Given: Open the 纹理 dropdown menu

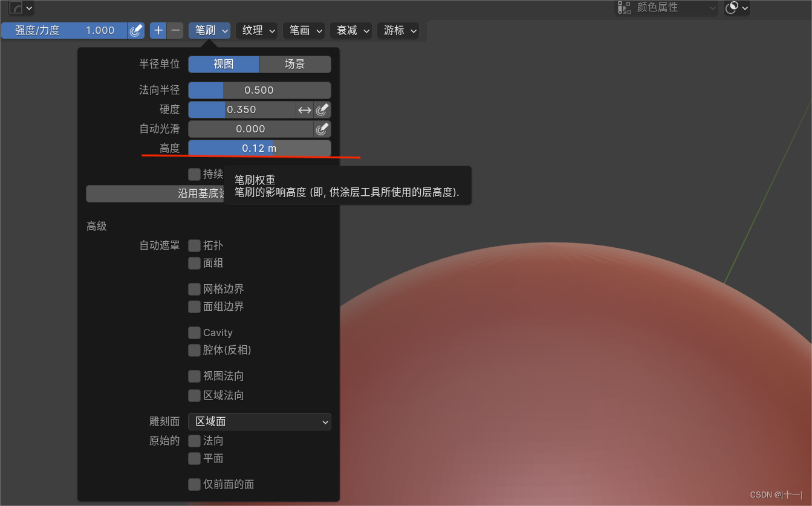Looking at the screenshot, I should [257, 30].
